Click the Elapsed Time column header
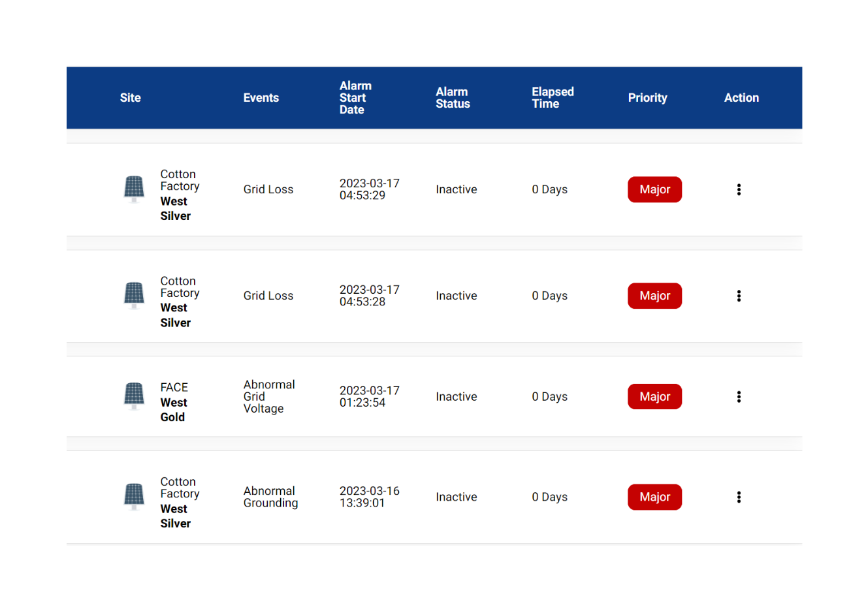 click(553, 98)
